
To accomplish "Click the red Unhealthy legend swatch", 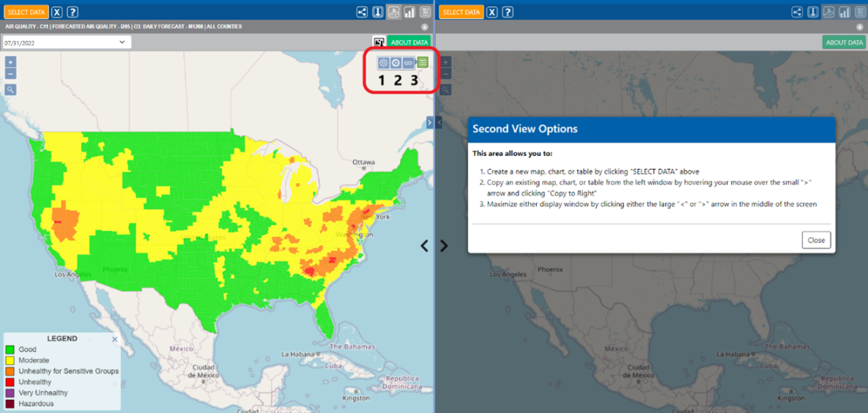I will click(10, 382).
